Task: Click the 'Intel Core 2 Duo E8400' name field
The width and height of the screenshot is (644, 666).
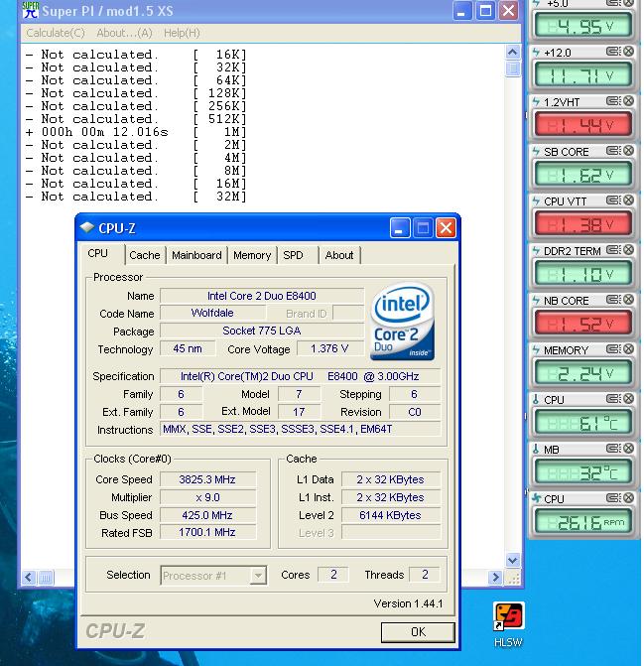Action: (x=262, y=296)
